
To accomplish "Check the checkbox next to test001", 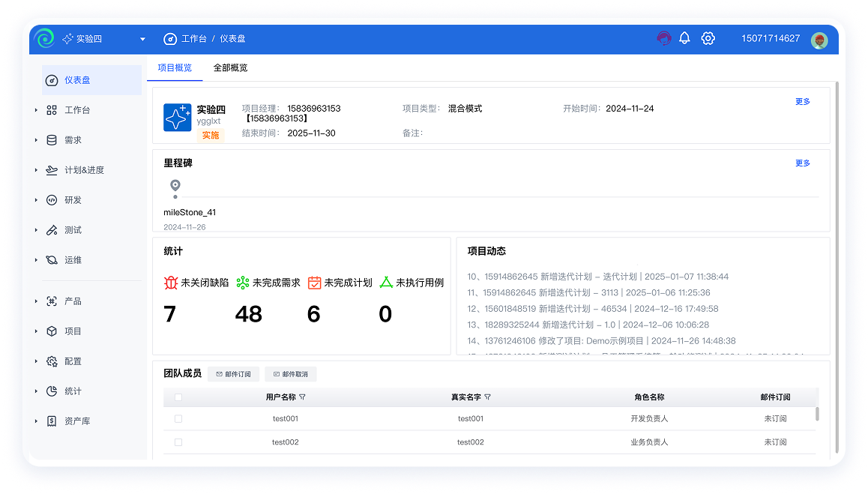I will point(178,419).
